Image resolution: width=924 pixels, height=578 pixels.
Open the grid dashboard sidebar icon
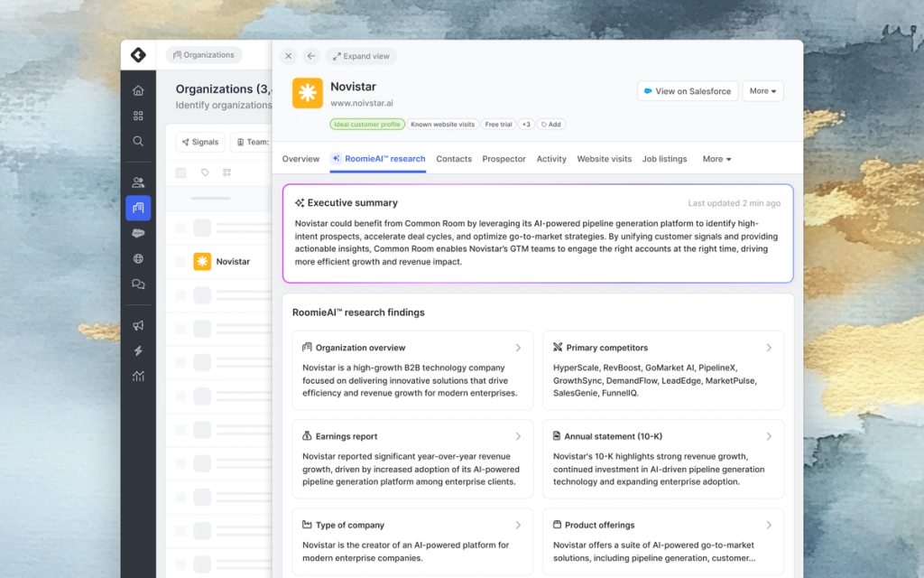pyautogui.click(x=138, y=116)
